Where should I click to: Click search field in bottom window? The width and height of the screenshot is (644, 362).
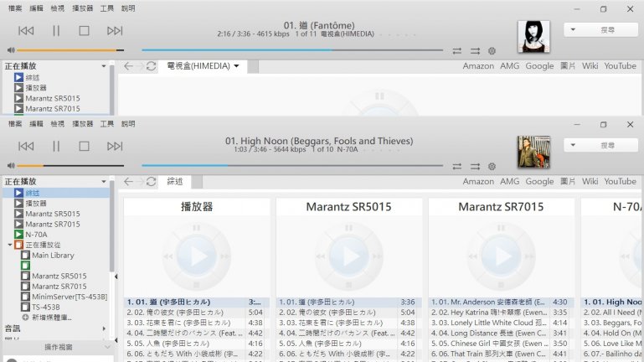tap(608, 145)
